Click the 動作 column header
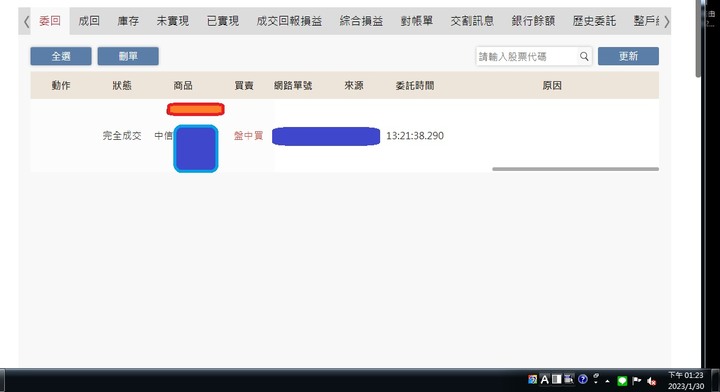 pyautogui.click(x=61, y=85)
